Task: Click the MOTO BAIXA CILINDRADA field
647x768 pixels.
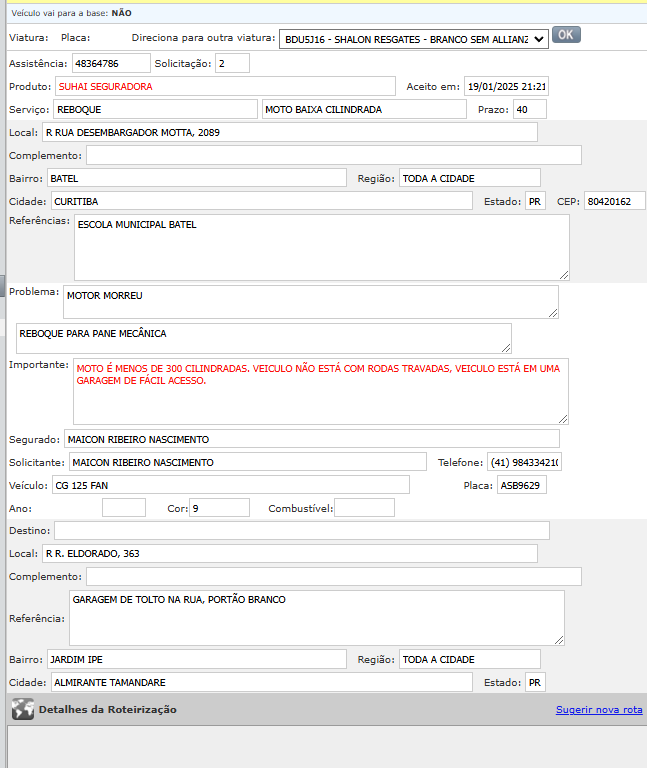Action: 364,109
